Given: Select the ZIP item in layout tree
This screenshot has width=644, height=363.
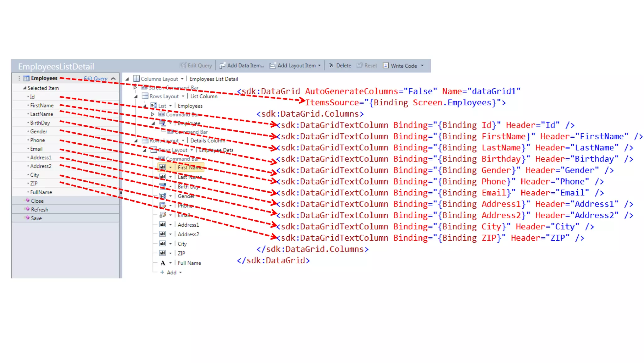Looking at the screenshot, I should 181,253.
